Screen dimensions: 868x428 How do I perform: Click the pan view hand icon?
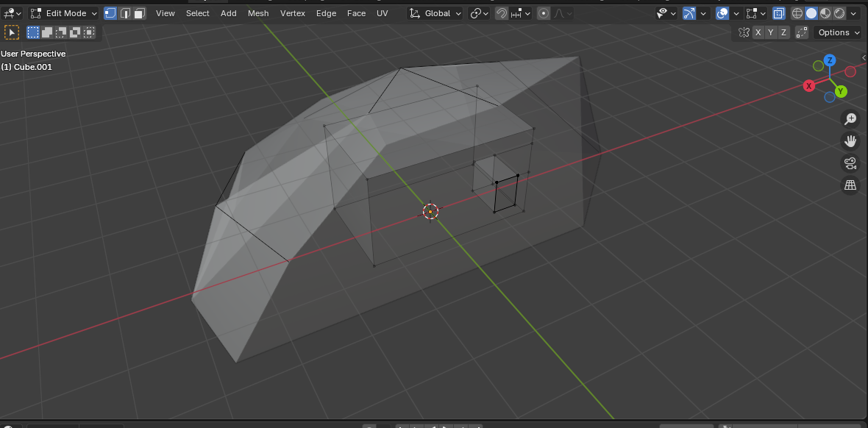tap(850, 140)
